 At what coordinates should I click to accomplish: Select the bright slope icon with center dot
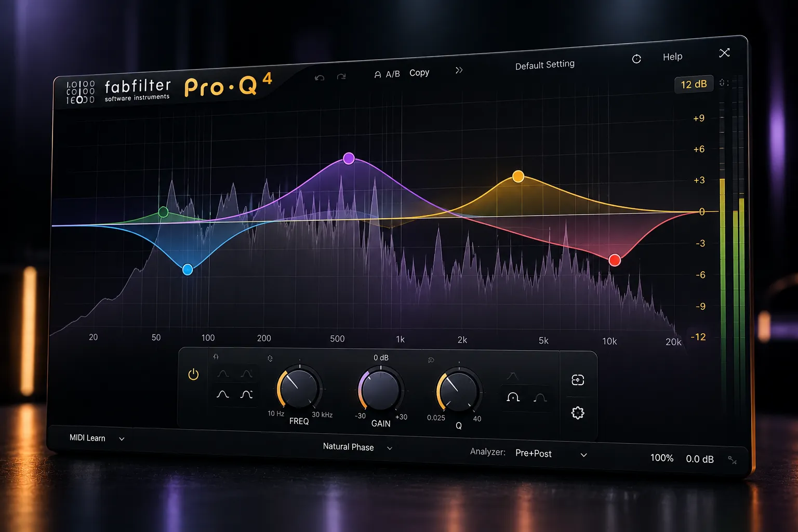[x=513, y=397]
